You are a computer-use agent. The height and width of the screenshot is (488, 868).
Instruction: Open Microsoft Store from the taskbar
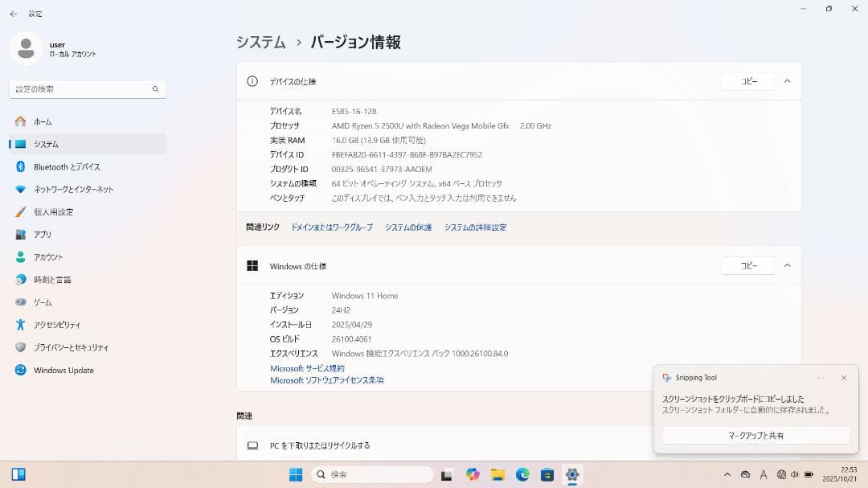coord(547,474)
